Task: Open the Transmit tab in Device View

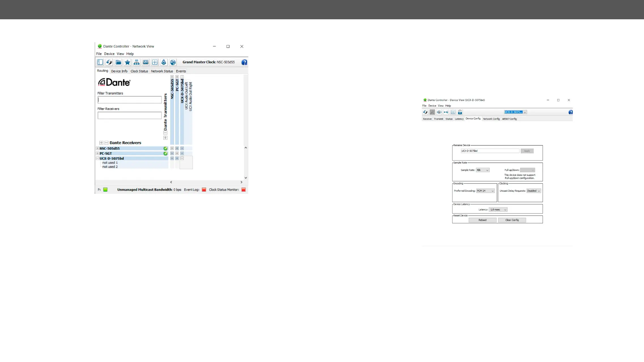Action: [x=439, y=119]
